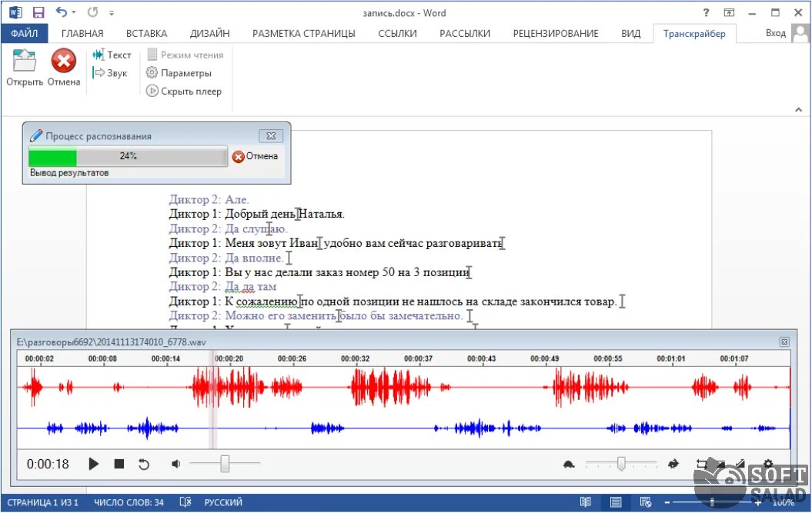Click the red Отмена ribbon button
This screenshot has height=513, width=812.
64,67
